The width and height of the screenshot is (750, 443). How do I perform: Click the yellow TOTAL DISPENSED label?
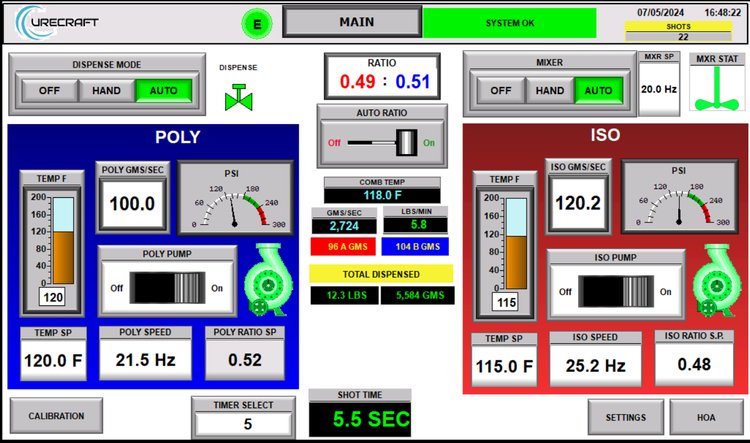[x=381, y=274]
